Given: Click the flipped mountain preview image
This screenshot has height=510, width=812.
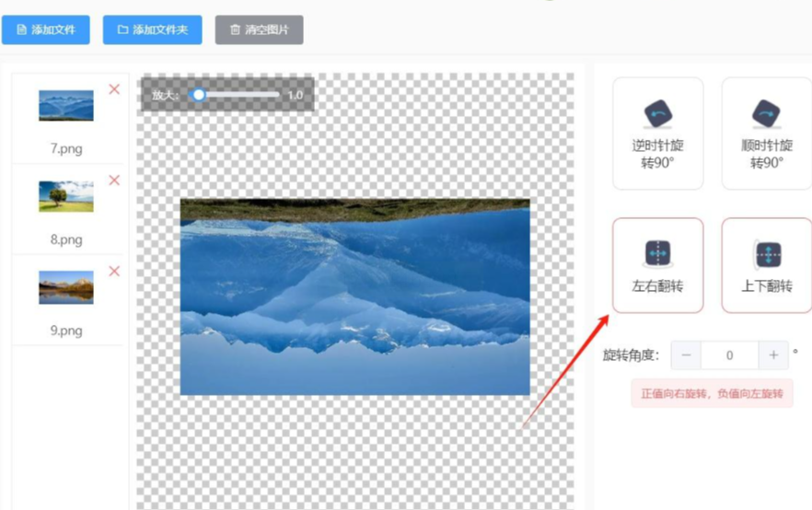Looking at the screenshot, I should click(x=354, y=296).
